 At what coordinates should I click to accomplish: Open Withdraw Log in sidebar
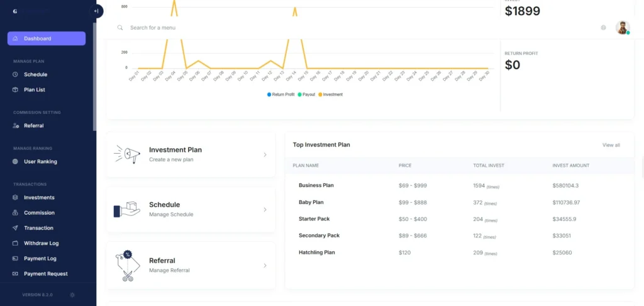[x=41, y=243]
